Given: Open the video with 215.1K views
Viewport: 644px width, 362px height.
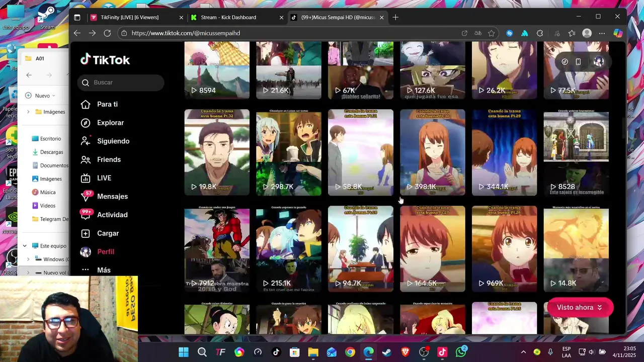Looking at the screenshot, I should coord(289,249).
